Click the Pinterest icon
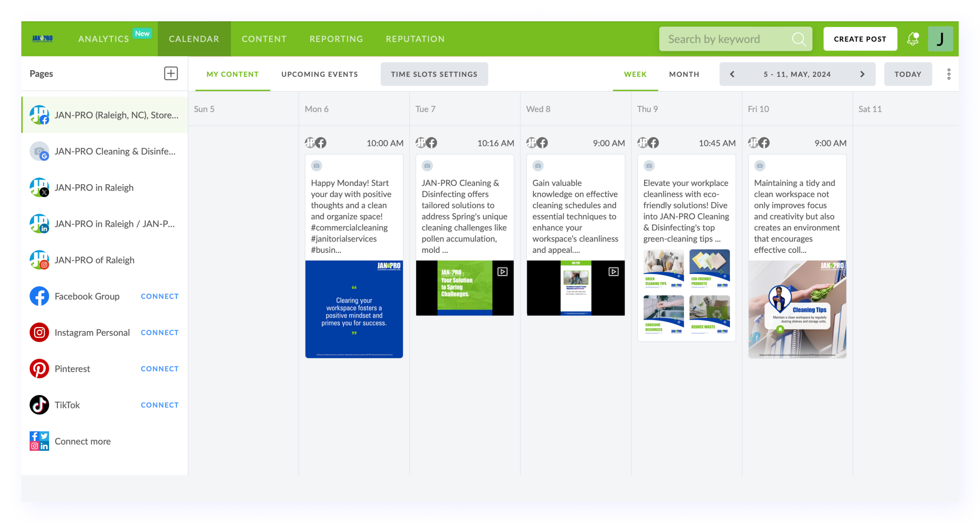Screen dimensions: 980x523 [39, 368]
